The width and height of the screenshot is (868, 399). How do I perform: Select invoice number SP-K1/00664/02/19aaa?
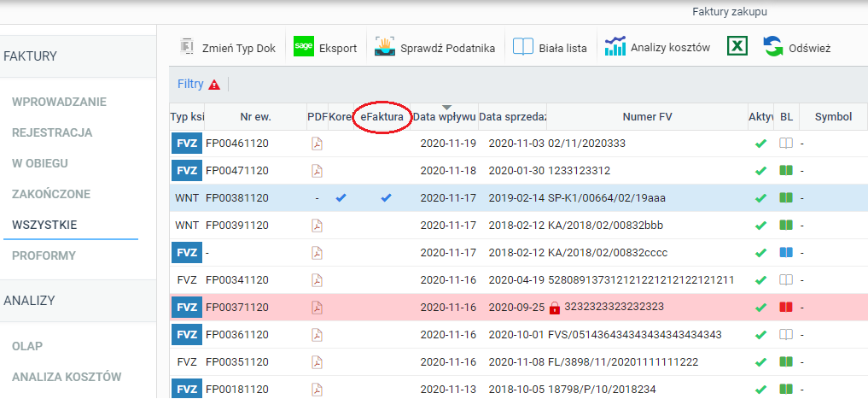point(608,198)
